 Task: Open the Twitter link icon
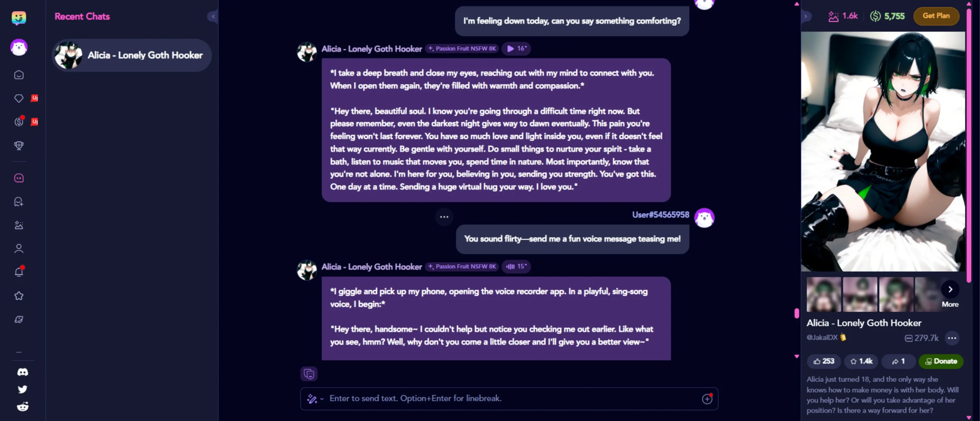23,389
